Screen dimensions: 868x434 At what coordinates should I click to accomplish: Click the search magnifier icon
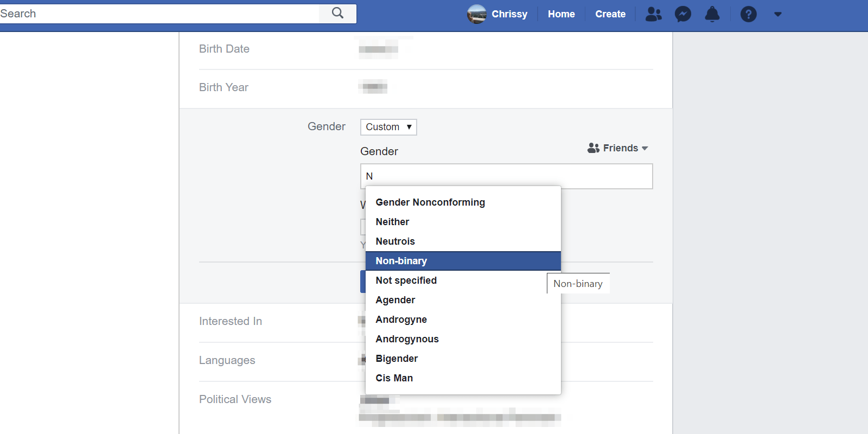click(x=337, y=13)
